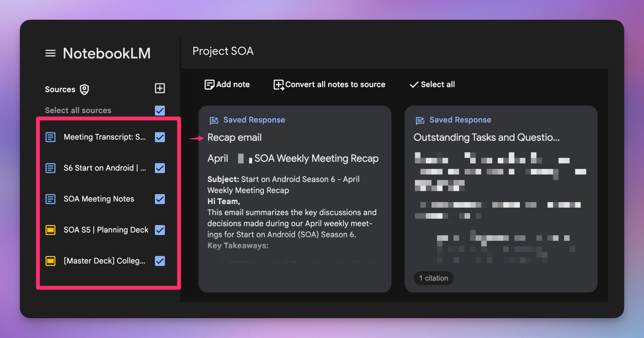Open the S6 Start on Android source
This screenshot has height=338, width=644.
pyautogui.click(x=105, y=168)
